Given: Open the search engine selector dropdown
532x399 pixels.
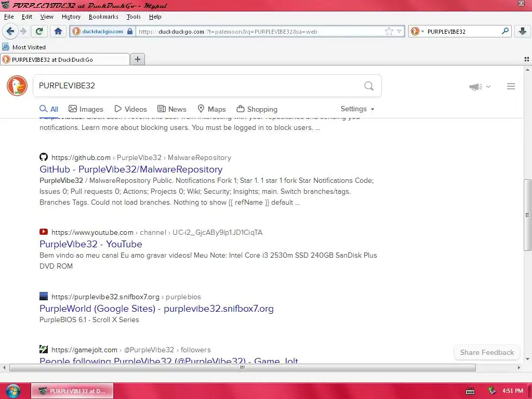Looking at the screenshot, I should pyautogui.click(x=417, y=31).
